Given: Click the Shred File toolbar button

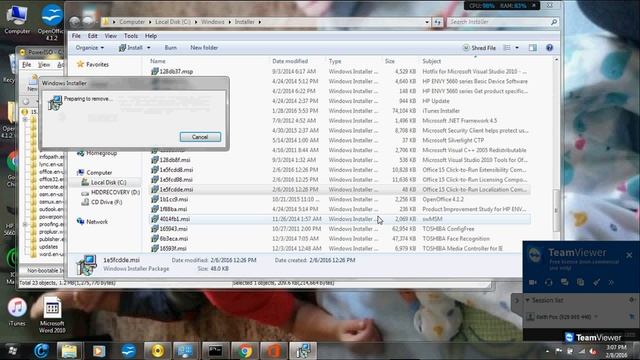Looking at the screenshot, I should [x=479, y=48].
